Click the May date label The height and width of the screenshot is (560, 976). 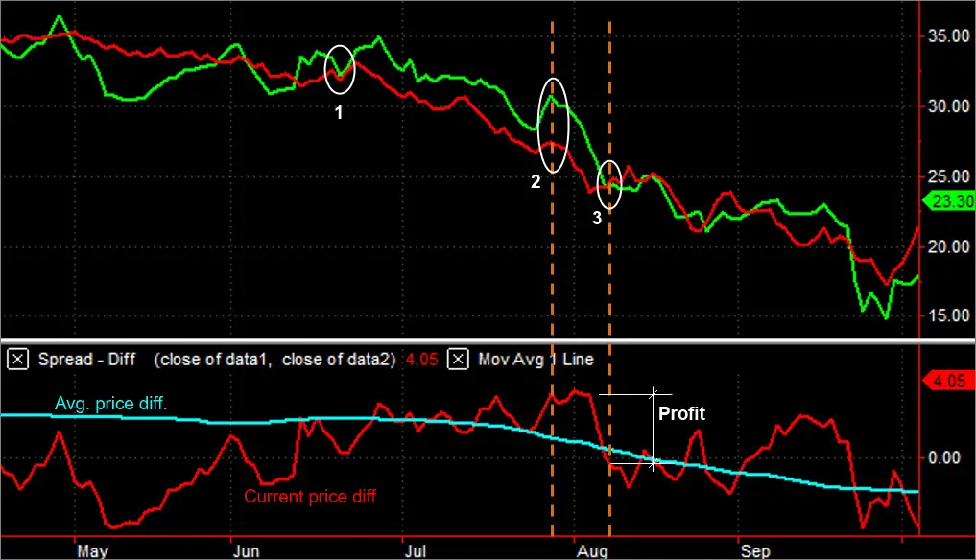tap(93, 551)
